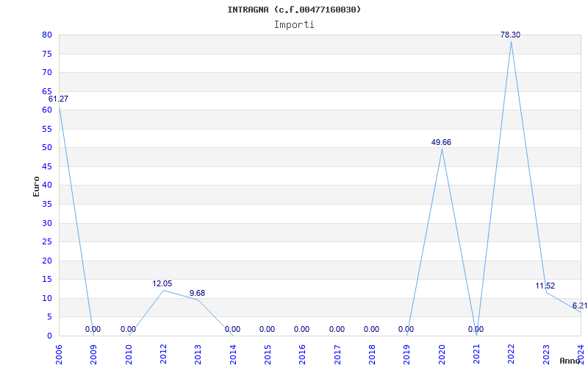Select year 2009 on x-axis
The width and height of the screenshot is (588, 368).
coord(94,355)
